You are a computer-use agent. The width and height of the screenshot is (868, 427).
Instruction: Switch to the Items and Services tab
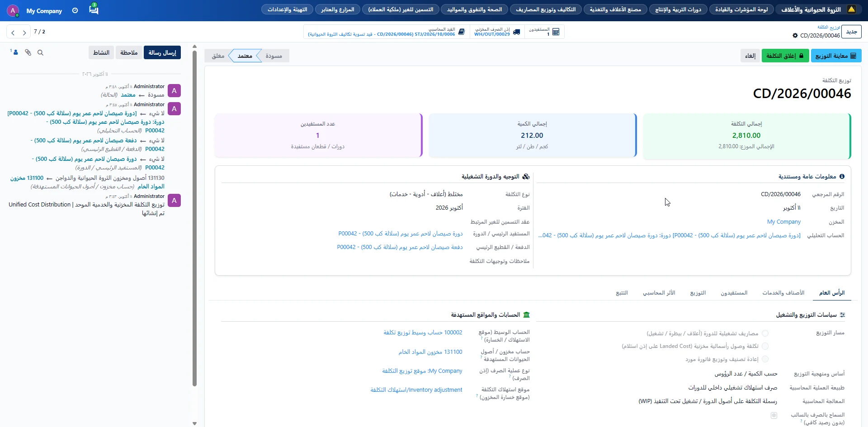pos(783,293)
